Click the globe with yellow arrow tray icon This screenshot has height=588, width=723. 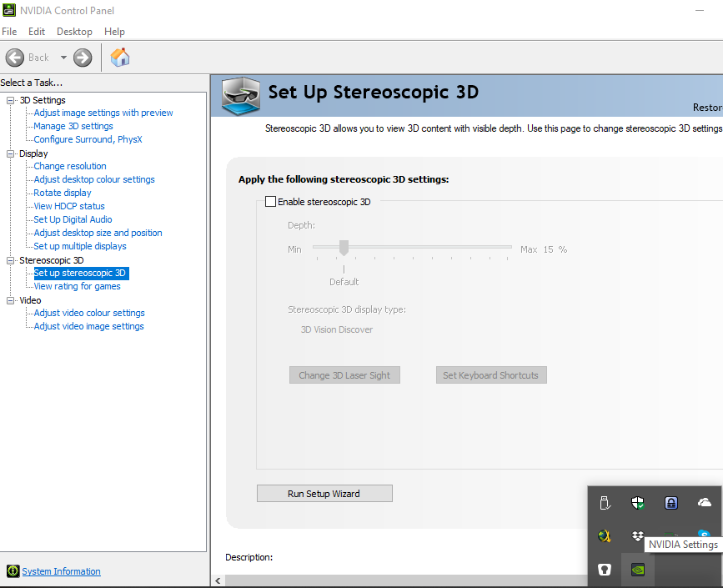605,536
